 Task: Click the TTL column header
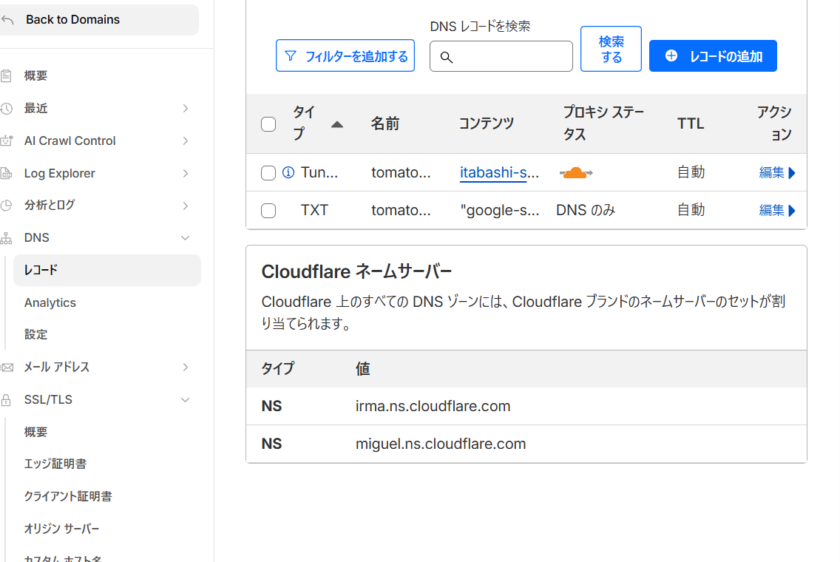coord(691,124)
